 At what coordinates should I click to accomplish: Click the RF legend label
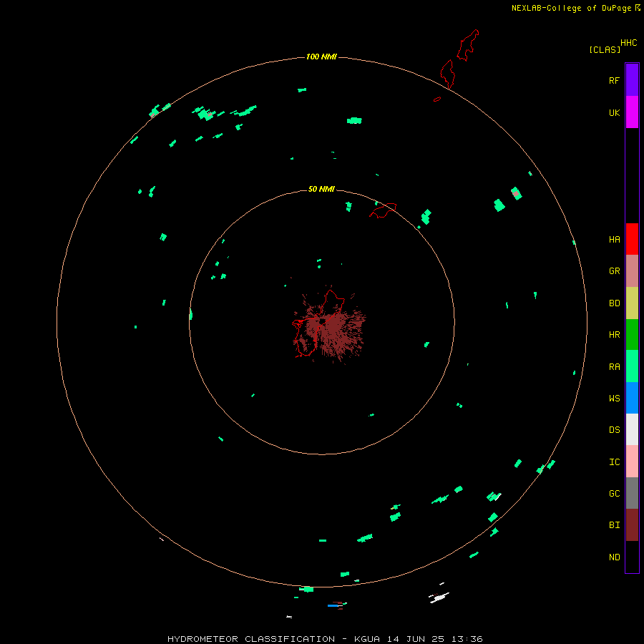coord(614,80)
